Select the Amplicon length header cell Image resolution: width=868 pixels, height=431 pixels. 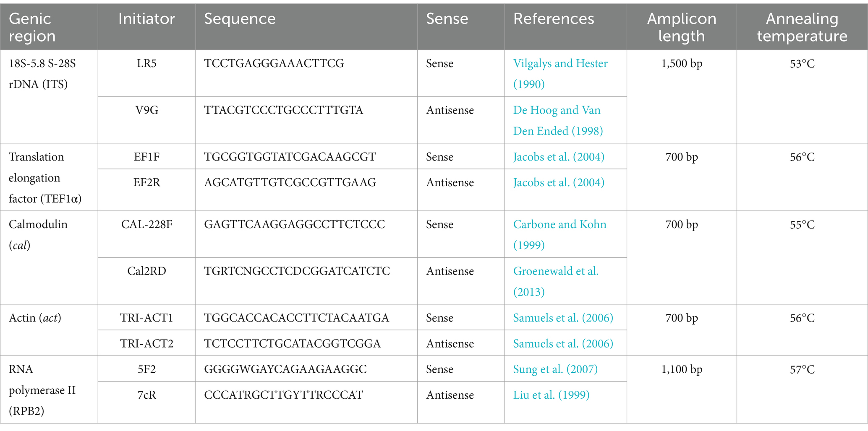click(x=682, y=27)
